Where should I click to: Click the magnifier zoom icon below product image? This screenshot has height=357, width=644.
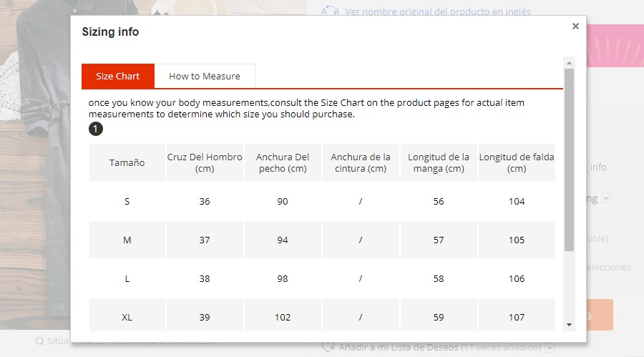click(39, 341)
